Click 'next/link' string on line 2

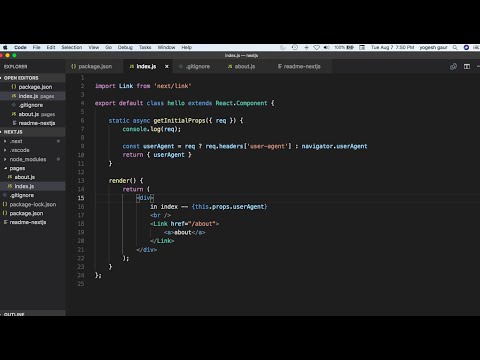(173, 86)
